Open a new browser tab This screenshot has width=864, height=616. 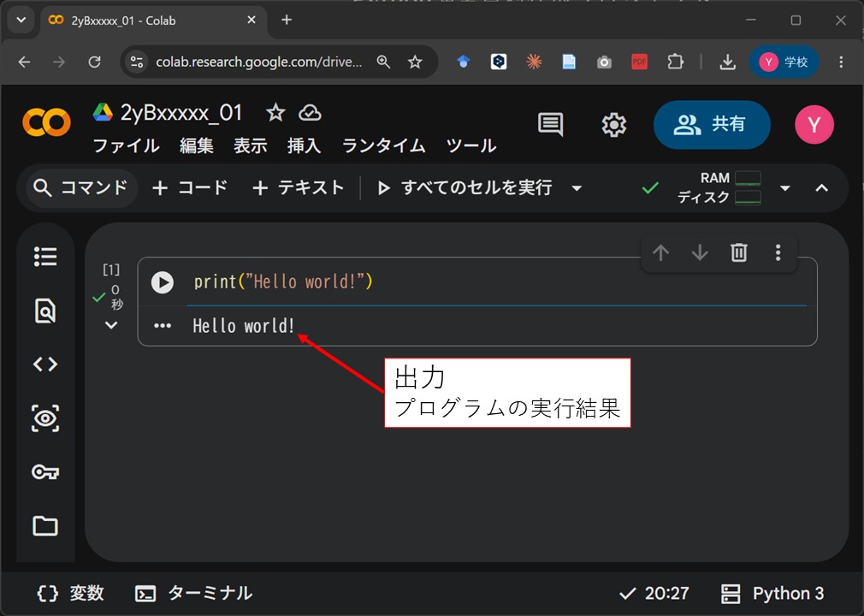(x=287, y=20)
